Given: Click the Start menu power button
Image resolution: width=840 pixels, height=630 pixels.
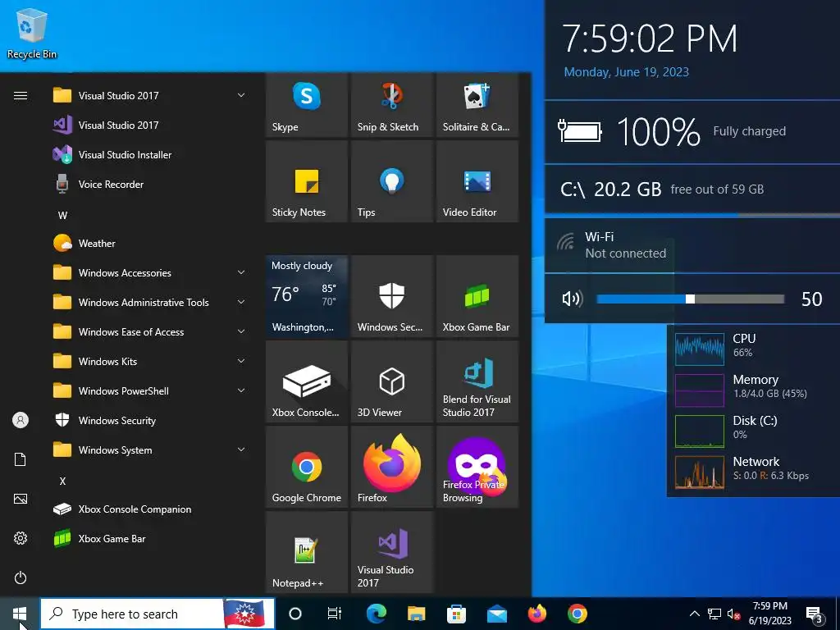Looking at the screenshot, I should pyautogui.click(x=21, y=577).
